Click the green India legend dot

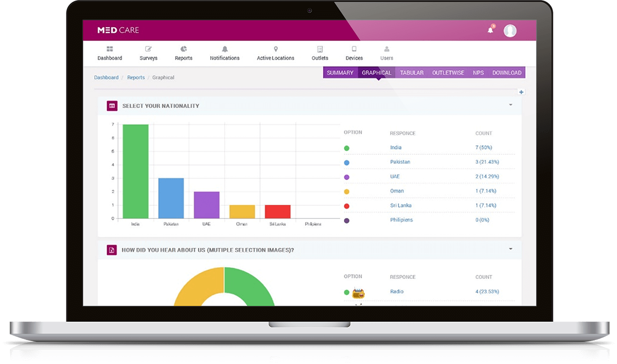tap(347, 148)
